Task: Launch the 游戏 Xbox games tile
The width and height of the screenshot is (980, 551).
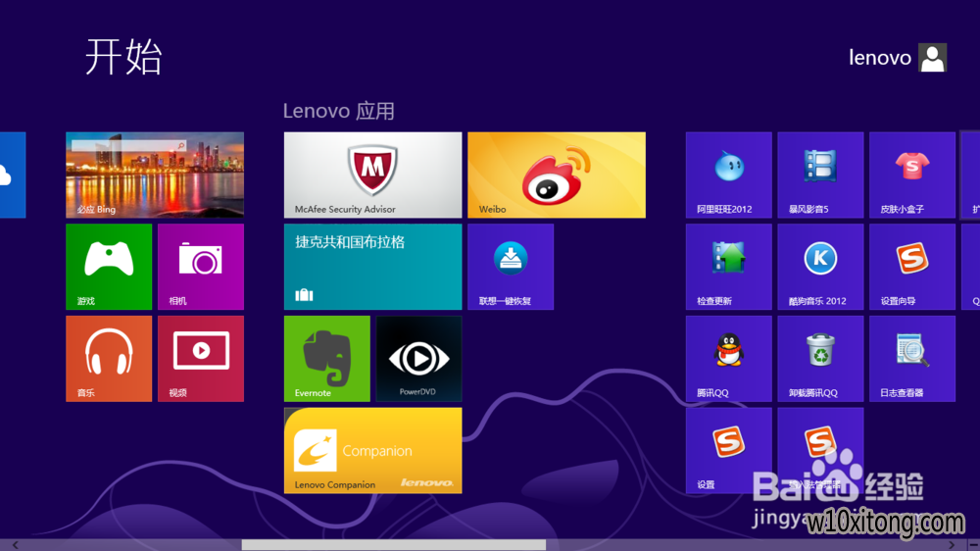Action: point(109,267)
